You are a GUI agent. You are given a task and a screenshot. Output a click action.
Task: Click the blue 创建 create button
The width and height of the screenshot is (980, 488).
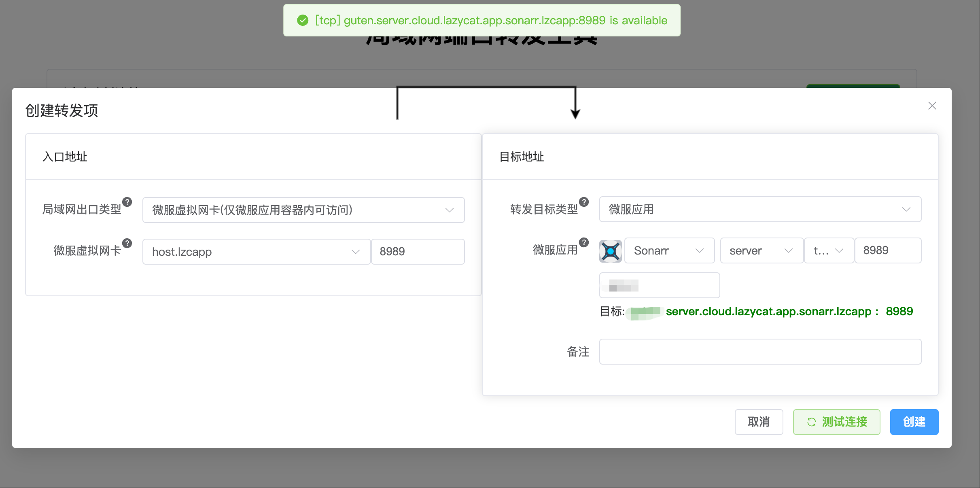point(914,422)
